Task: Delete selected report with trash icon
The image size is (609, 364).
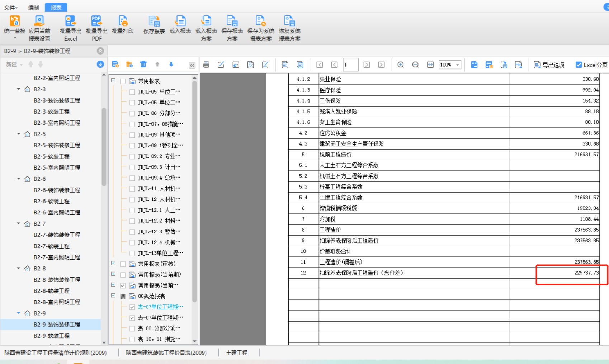Action: [143, 65]
